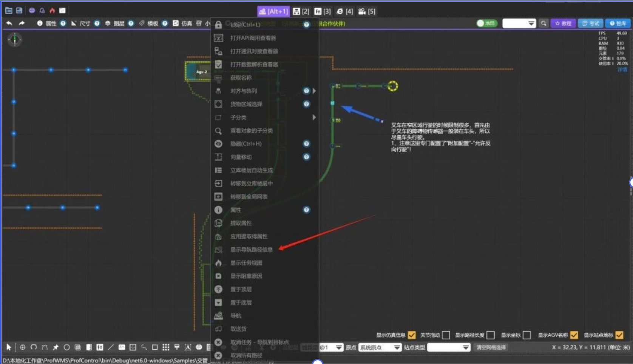Viewport: 633px width, 364px height.
Task: Click the 智库 button
Action: [618, 23]
